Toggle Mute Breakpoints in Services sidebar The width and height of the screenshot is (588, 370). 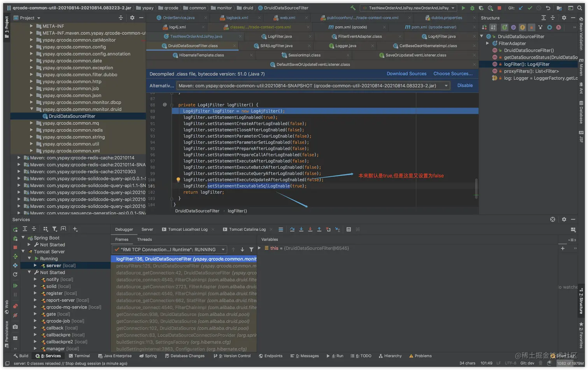(x=15, y=315)
